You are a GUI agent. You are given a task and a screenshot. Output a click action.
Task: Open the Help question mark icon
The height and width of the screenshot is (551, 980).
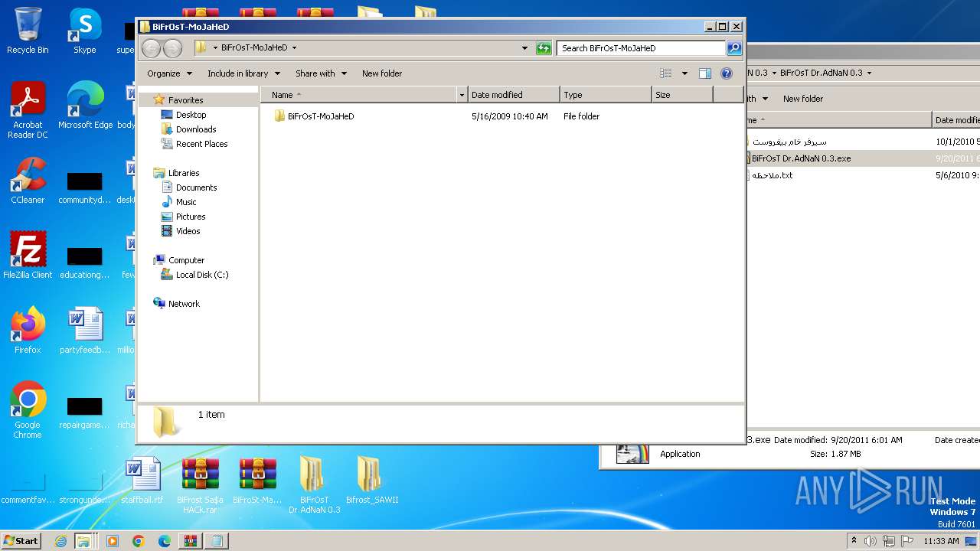pyautogui.click(x=727, y=73)
